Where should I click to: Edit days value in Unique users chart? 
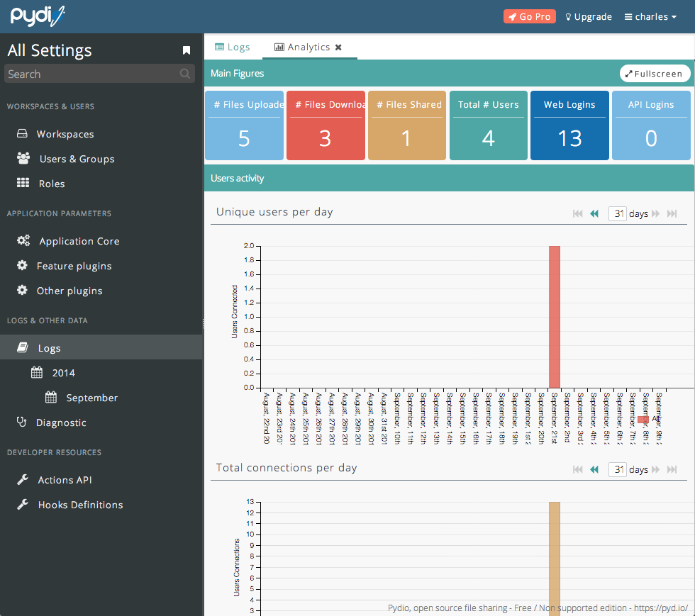(x=617, y=213)
